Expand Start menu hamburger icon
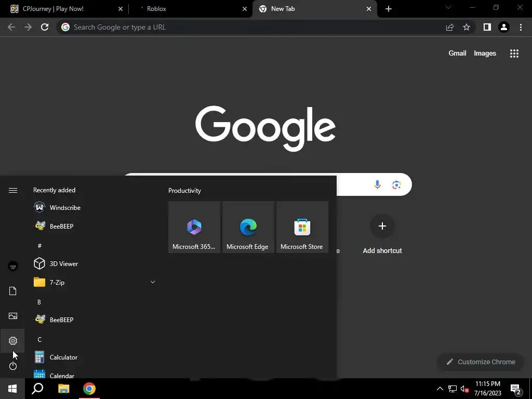This screenshot has width=532, height=399. (13, 190)
